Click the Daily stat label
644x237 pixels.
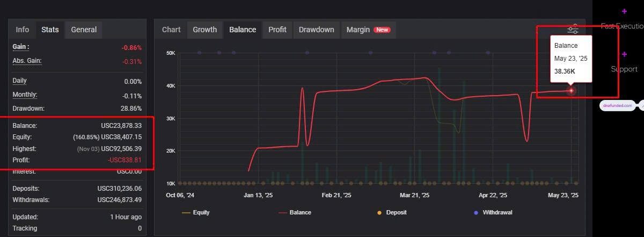19,81
